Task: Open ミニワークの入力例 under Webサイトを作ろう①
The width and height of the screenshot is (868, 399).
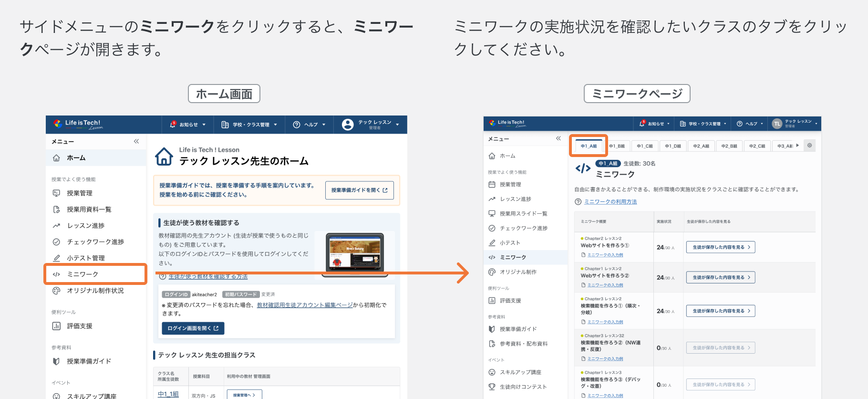Action: 605,255
